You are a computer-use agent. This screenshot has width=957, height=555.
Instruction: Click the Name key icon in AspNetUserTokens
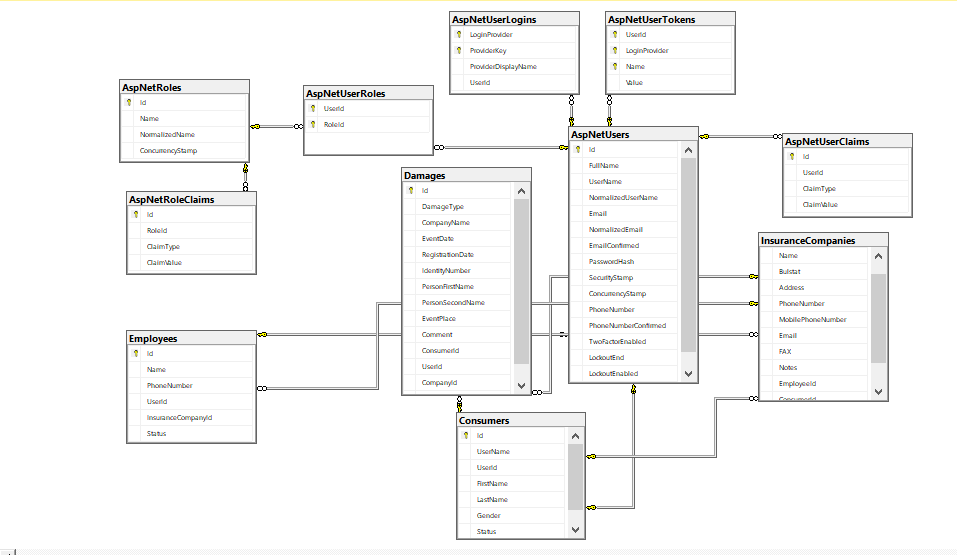[x=615, y=67]
